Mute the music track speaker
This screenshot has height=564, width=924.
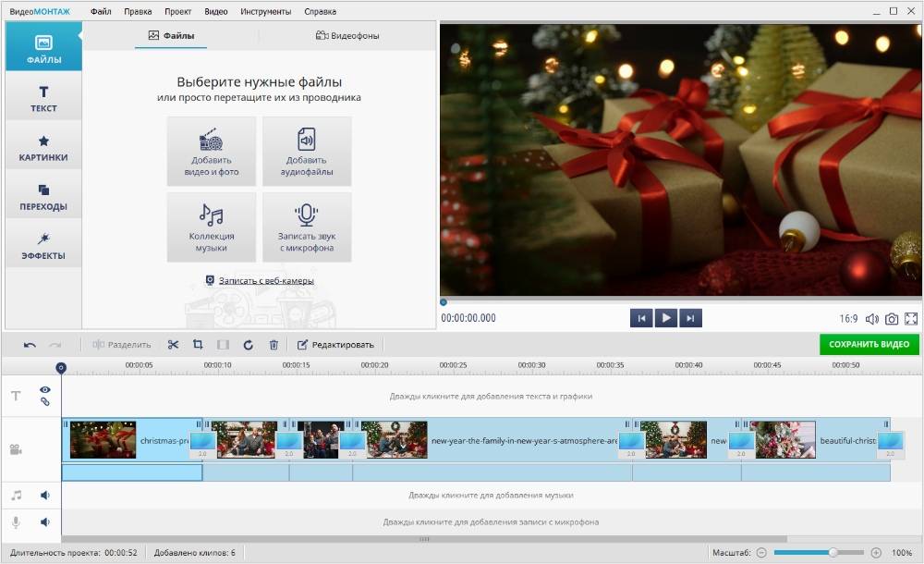(44, 496)
